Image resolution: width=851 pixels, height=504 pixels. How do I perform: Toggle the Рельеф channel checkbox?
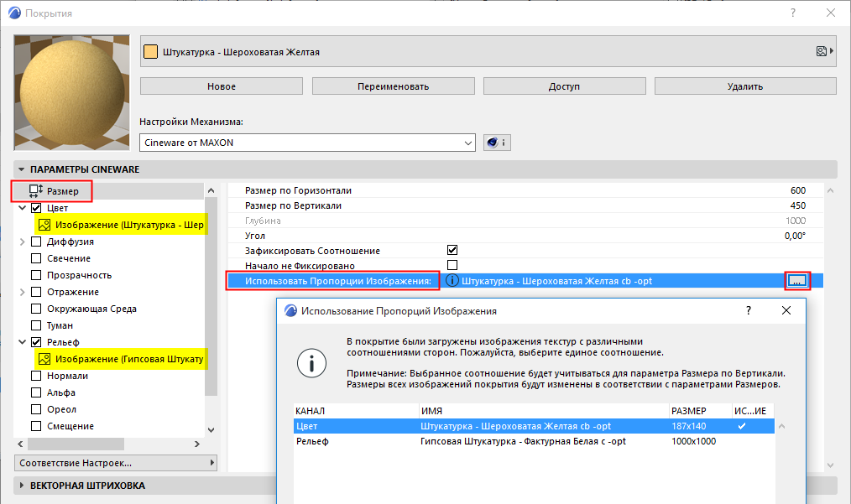36,342
